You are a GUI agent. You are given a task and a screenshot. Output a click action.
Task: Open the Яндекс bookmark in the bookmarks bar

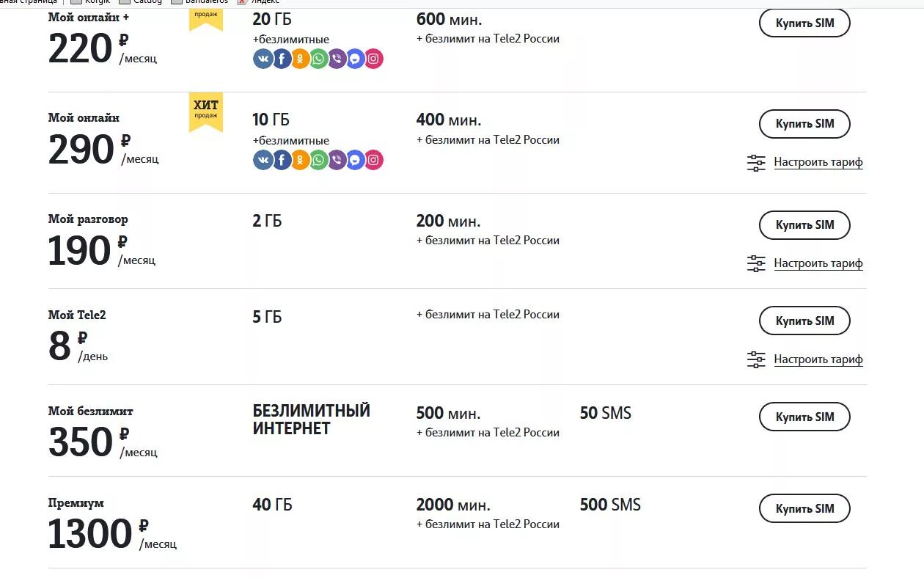(258, 2)
